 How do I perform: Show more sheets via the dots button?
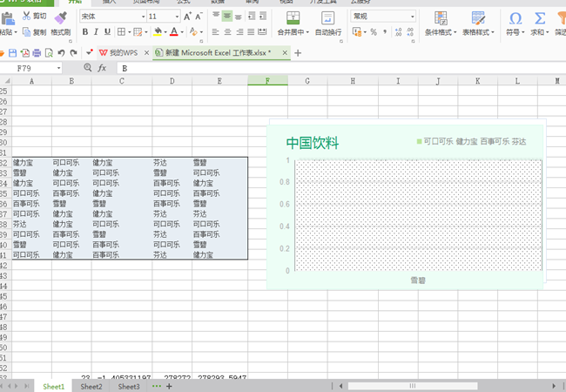point(156,386)
